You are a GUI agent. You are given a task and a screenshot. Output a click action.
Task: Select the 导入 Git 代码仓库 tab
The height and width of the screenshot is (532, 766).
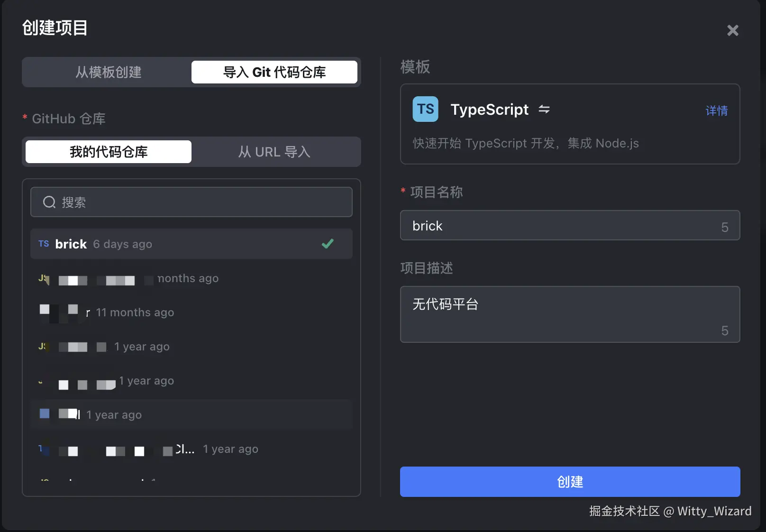coord(274,72)
